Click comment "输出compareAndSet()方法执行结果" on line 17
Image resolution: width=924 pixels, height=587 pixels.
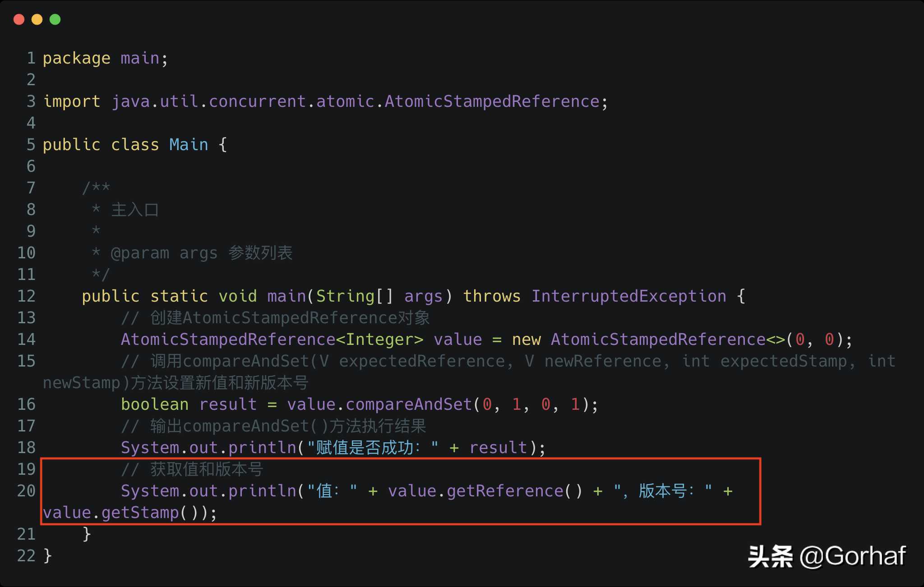pos(288,426)
